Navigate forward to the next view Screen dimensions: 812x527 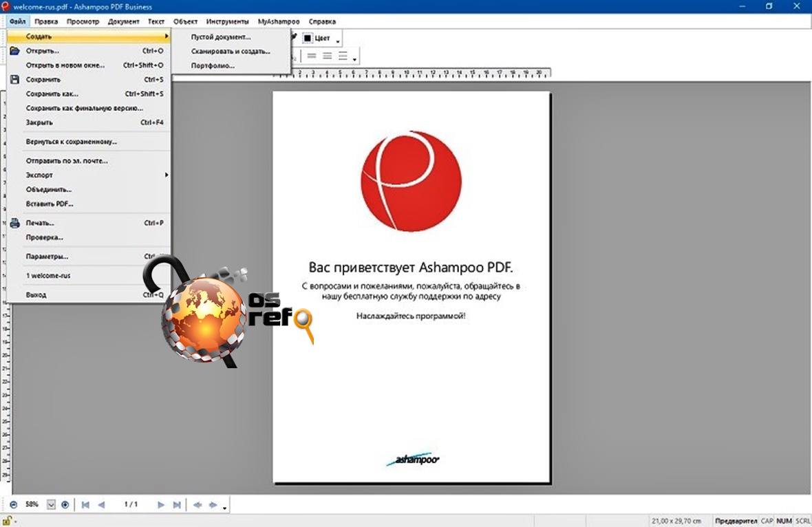click(213, 504)
